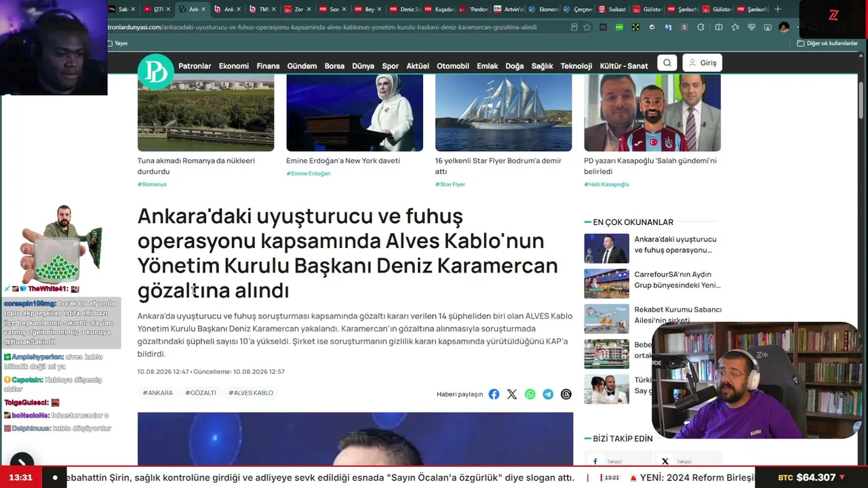This screenshot has height=488, width=868.
Task: Switch to the Suikast browser tab
Action: coord(612,9)
